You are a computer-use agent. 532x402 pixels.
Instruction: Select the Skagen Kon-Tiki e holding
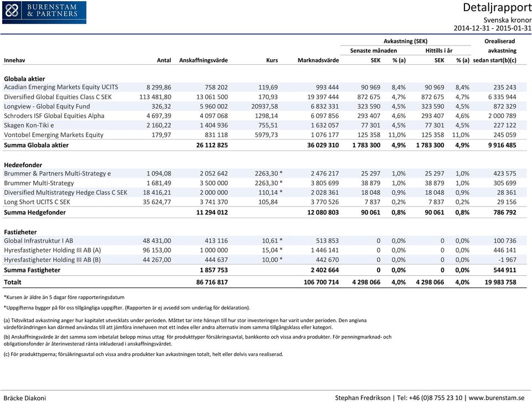[29, 125]
